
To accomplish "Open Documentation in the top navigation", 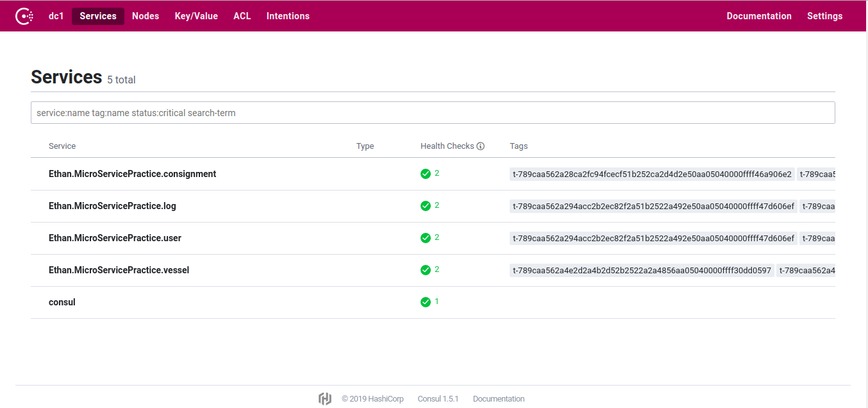I will pyautogui.click(x=759, y=16).
